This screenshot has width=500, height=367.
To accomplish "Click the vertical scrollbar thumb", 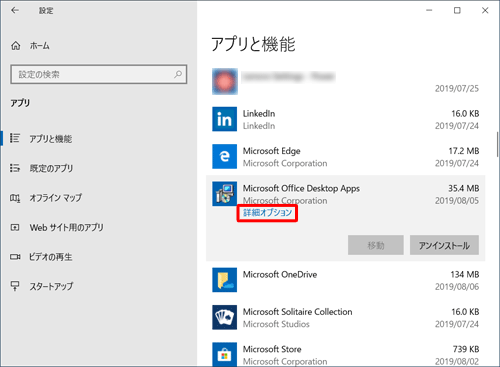I will pyautogui.click(x=498, y=143).
